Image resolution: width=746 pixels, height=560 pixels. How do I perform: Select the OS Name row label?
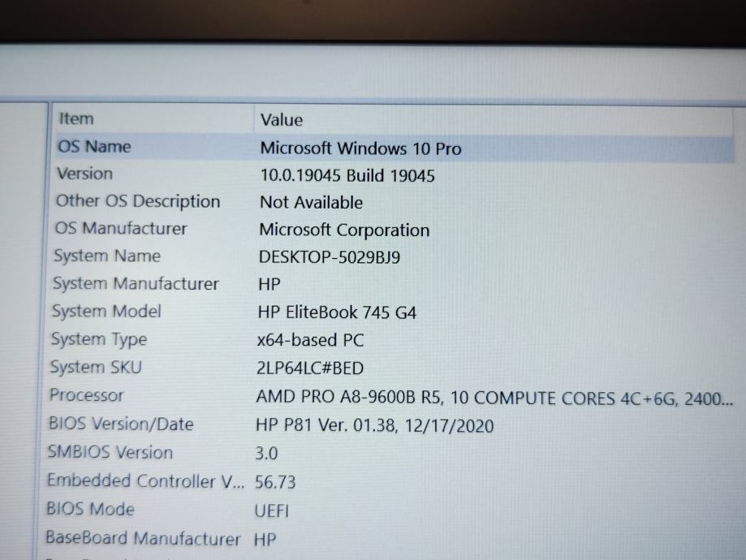point(94,147)
